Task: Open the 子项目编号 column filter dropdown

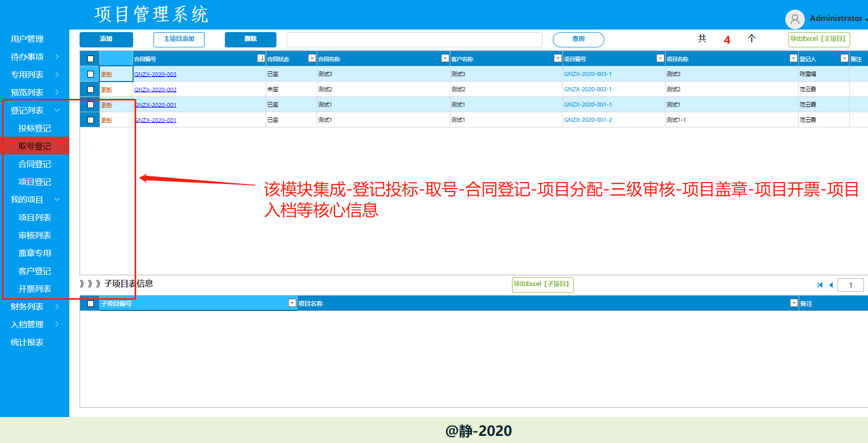Action: click(292, 303)
